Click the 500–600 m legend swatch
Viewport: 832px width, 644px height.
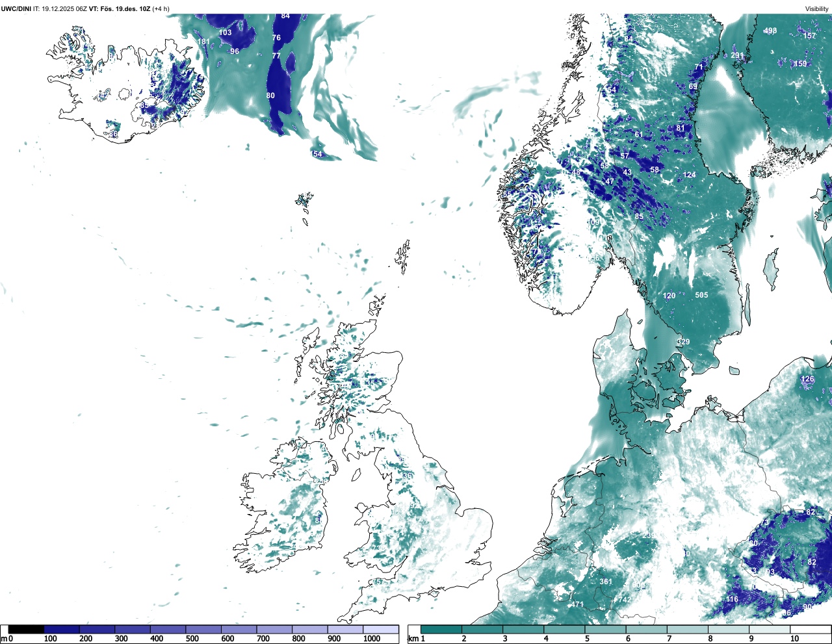click(x=203, y=630)
